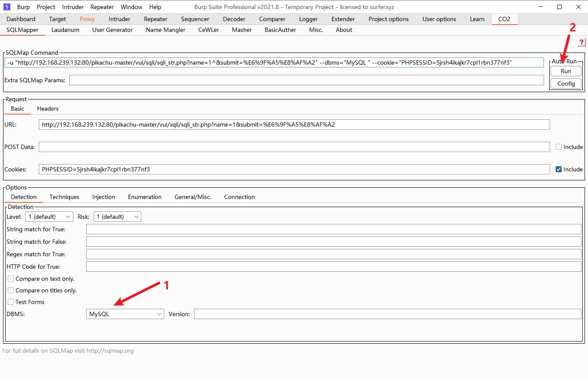This screenshot has height=382, width=588.
Task: Open the Extender tab
Action: [343, 19]
